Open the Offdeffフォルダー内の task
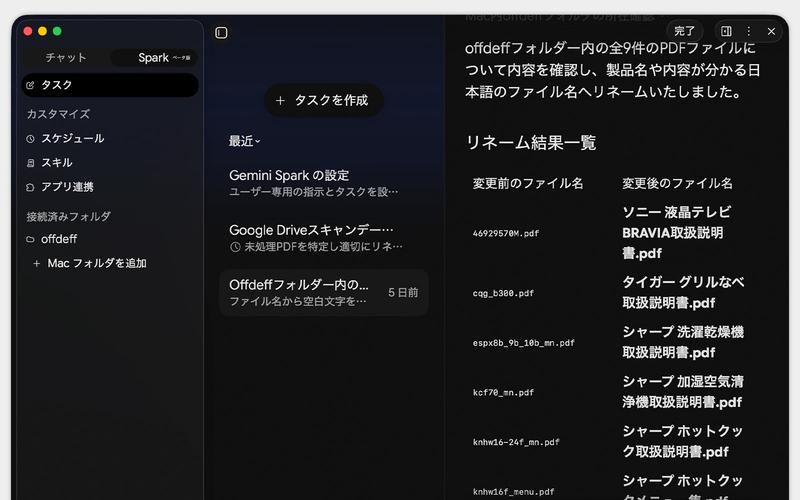Viewport: 800px width, 500px height. tap(323, 292)
